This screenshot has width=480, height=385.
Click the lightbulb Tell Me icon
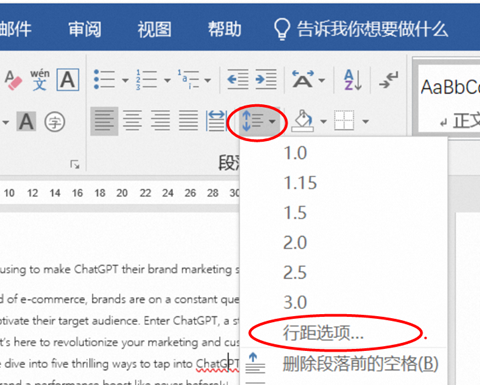(282, 29)
